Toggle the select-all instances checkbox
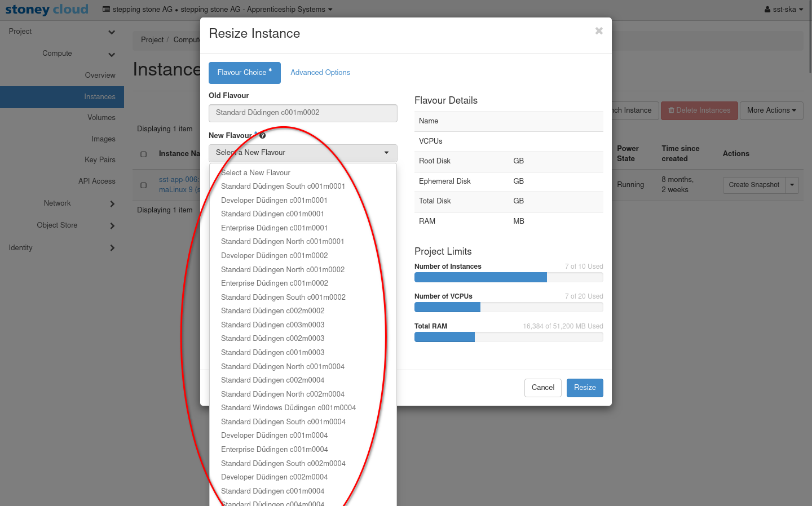812x506 pixels. click(143, 154)
